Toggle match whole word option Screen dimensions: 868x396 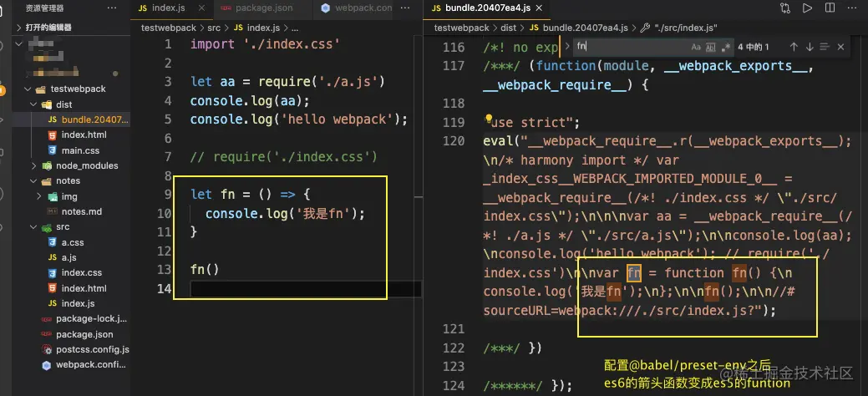[711, 47]
